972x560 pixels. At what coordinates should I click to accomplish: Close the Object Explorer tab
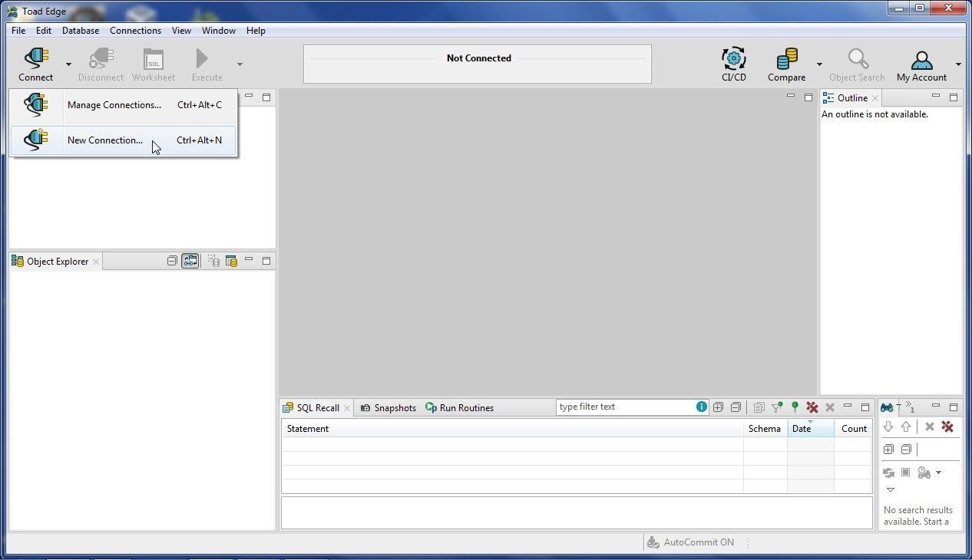(96, 262)
